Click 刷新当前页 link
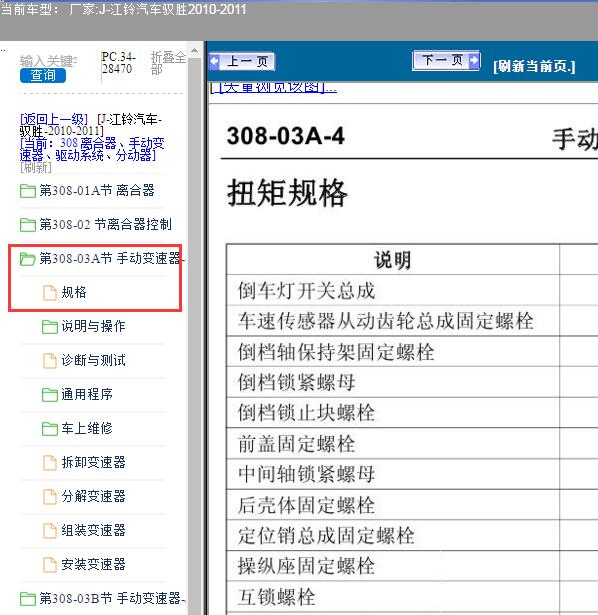This screenshot has width=598, height=615. (x=534, y=66)
